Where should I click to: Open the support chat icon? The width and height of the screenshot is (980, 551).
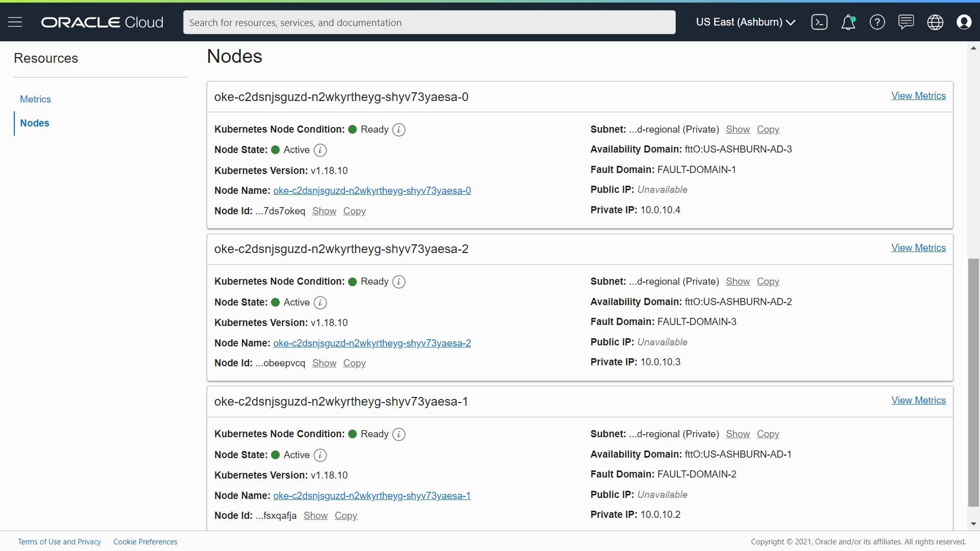tap(906, 22)
